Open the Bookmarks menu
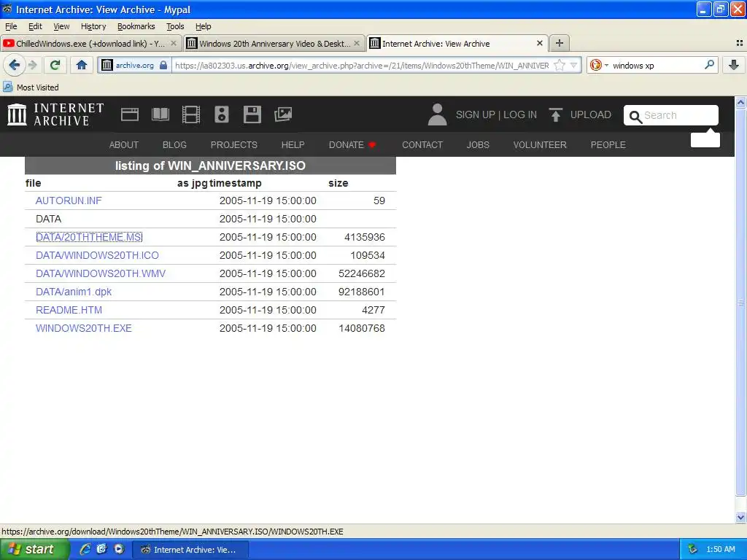Viewport: 747px width, 560px height. pyautogui.click(x=136, y=26)
